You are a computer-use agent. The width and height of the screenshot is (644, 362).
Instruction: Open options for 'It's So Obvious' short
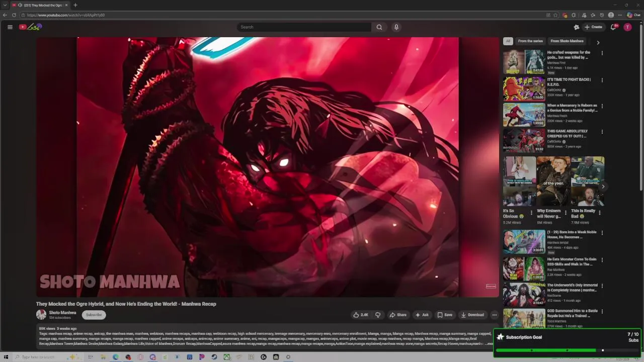point(531,213)
